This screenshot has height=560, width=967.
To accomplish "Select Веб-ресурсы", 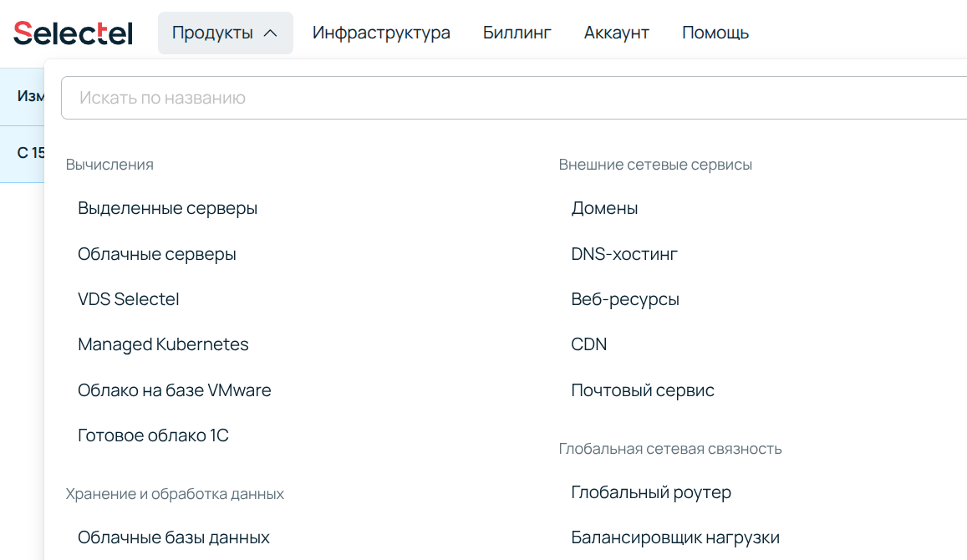I will 625,298.
